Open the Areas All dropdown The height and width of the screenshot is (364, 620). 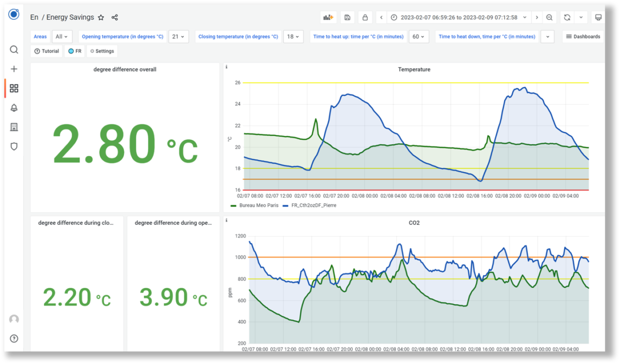(x=61, y=36)
